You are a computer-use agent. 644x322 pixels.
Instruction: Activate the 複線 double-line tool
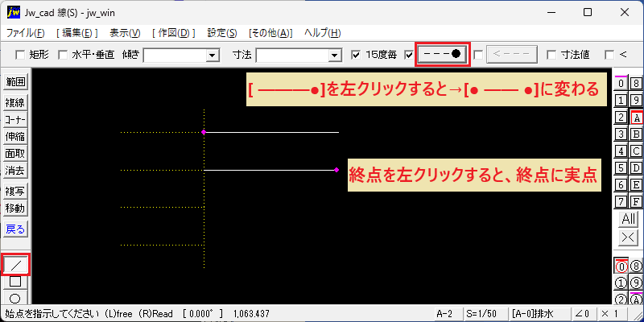pos(15,103)
